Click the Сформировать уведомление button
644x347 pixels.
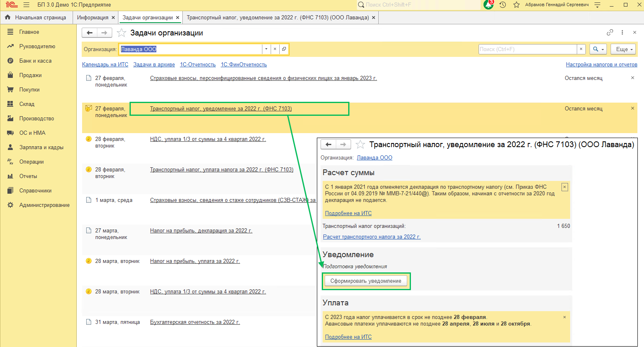tap(366, 281)
